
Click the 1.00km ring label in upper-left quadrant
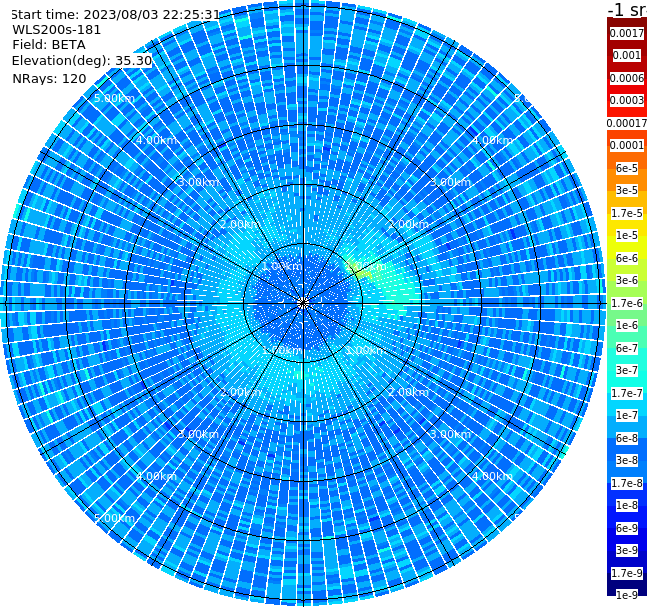click(x=282, y=266)
